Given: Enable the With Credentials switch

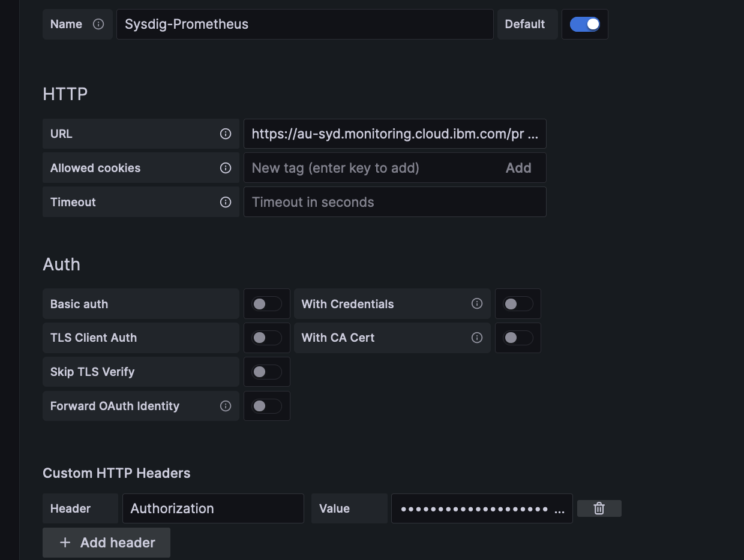Looking at the screenshot, I should (x=518, y=304).
